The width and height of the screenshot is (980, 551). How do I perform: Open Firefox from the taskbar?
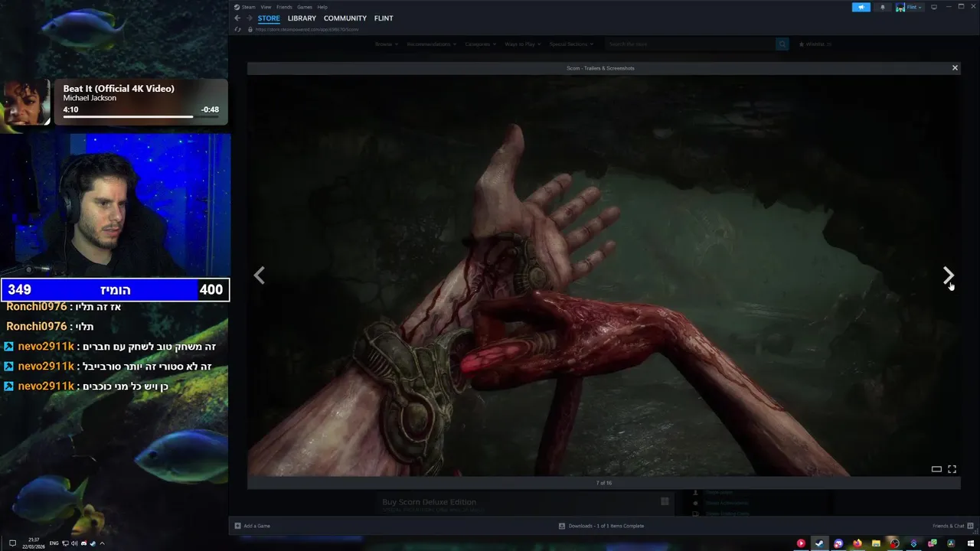857,543
